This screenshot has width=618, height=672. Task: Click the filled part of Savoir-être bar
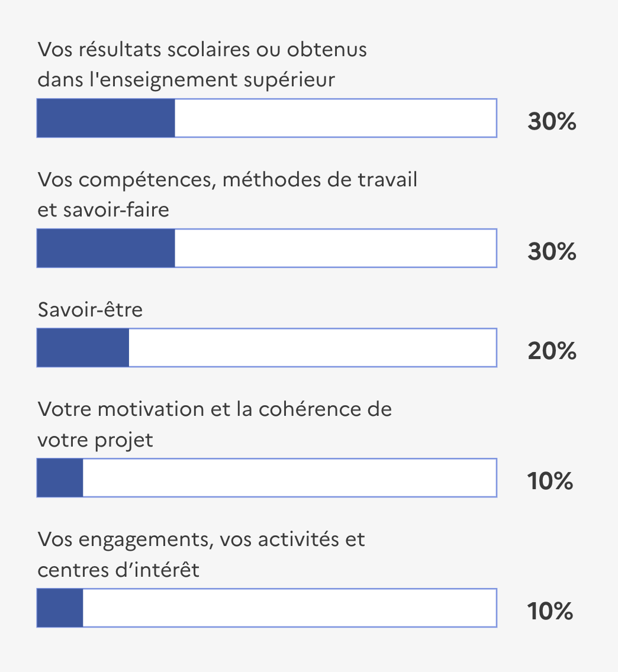(83, 348)
